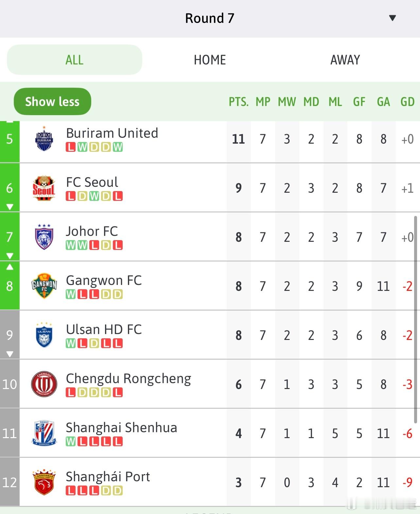420x514 pixels.
Task: Click the Round 7 selector label
Action: tap(210, 18)
